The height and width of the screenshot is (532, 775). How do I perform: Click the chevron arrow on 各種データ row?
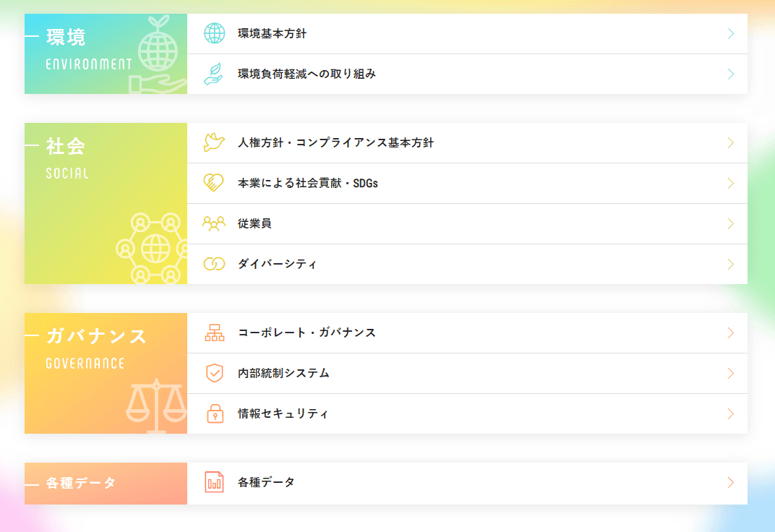(731, 482)
